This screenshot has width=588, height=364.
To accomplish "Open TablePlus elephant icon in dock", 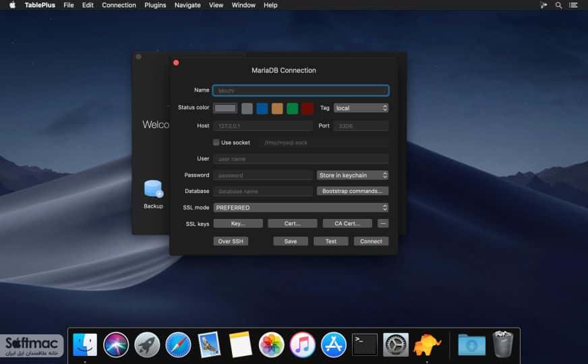I will point(427,344).
